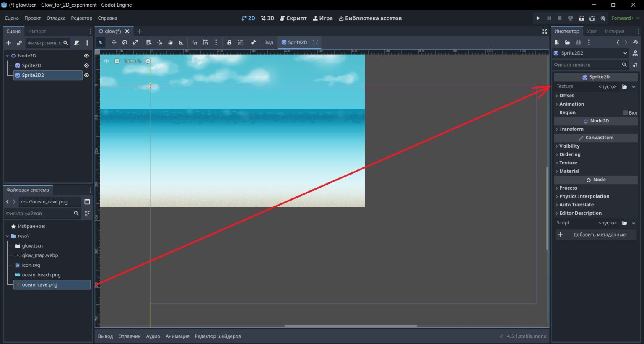The image size is (644, 344).
Task: Run the project with Play button
Action: click(x=538, y=18)
